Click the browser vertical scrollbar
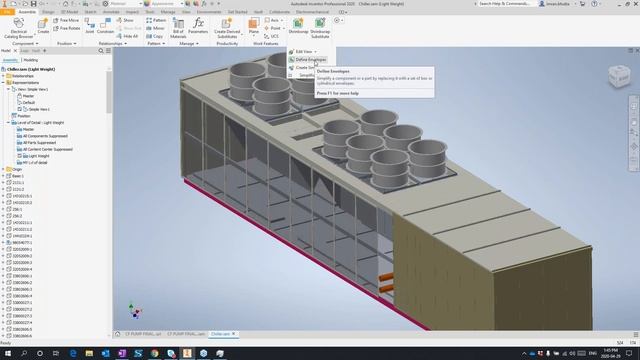 click(109, 92)
